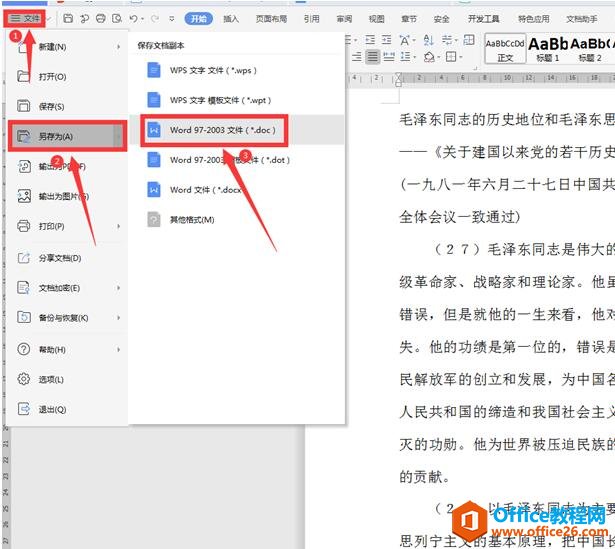This screenshot has width=615, height=549.
Task: Click the shading paint bucket icon
Action: tap(429, 57)
